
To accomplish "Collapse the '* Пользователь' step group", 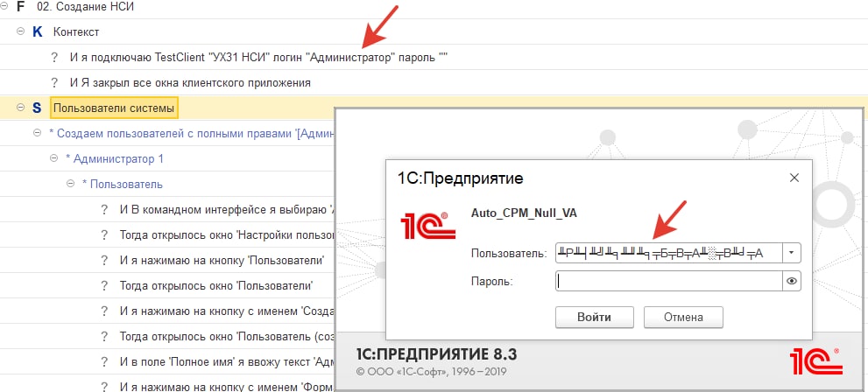I will click(x=71, y=184).
